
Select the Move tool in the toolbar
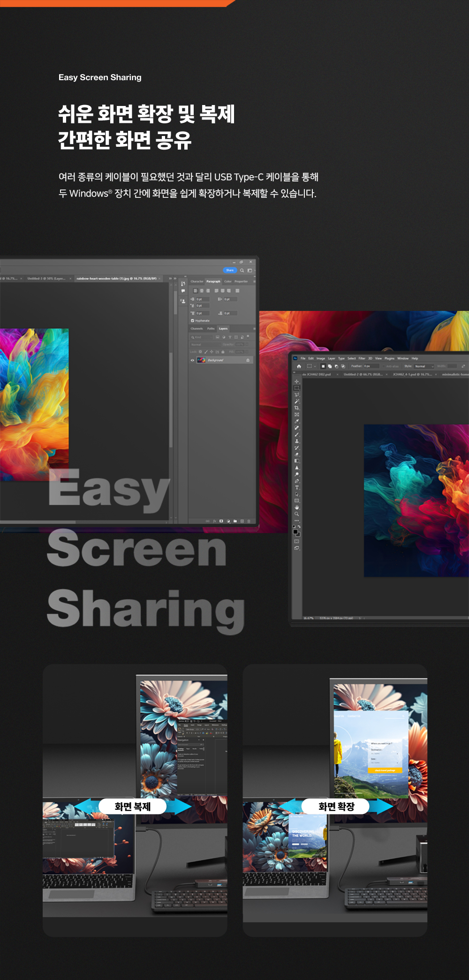click(296, 382)
